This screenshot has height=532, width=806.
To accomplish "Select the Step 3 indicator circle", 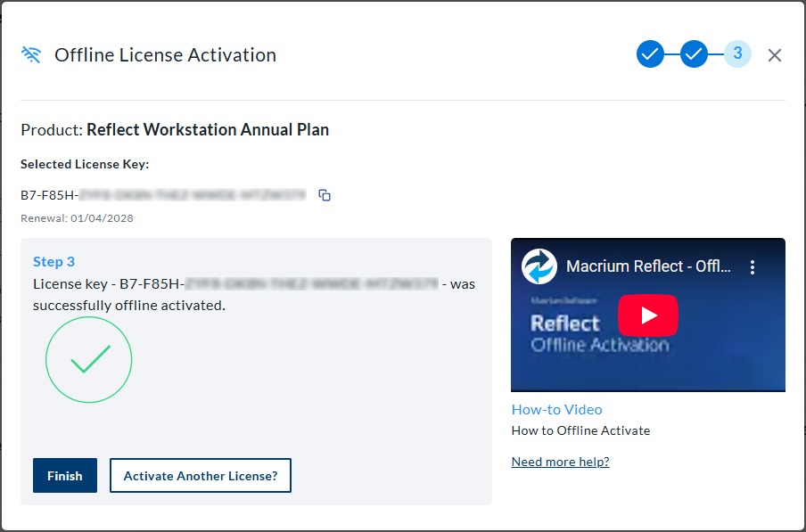I will coord(737,54).
